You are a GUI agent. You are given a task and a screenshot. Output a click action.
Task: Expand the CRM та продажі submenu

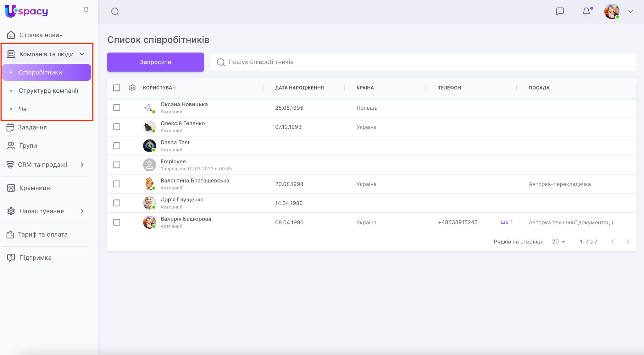click(82, 165)
